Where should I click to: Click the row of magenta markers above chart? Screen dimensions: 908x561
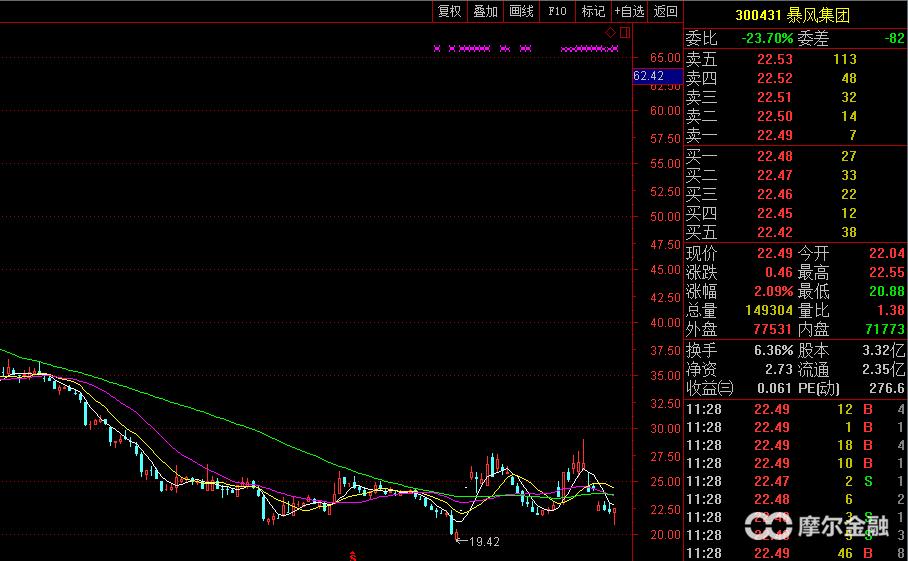525,48
